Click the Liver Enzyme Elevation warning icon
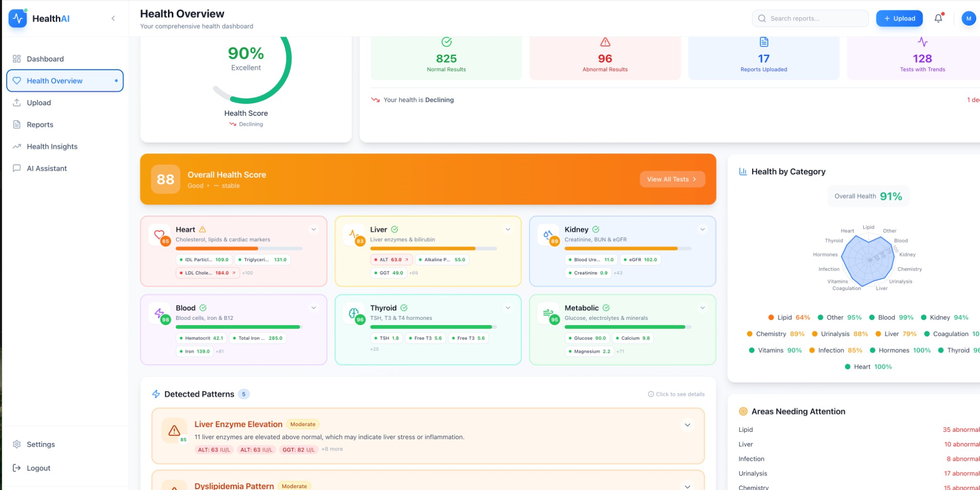The image size is (980, 490). click(x=174, y=430)
